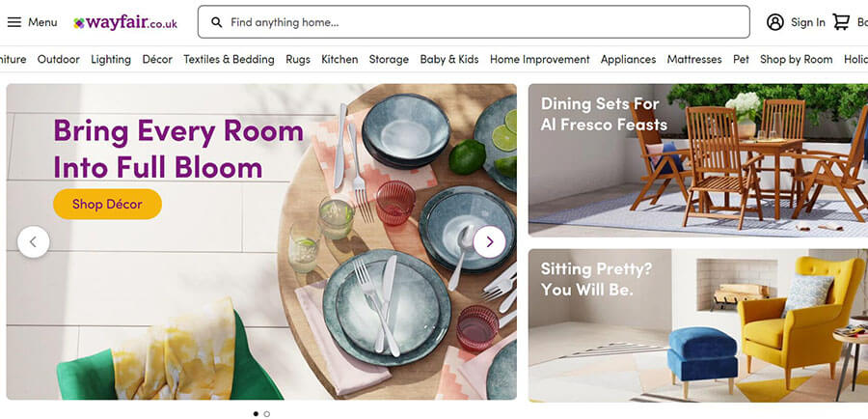Open the Shop by Room menu
868x419 pixels.
click(796, 59)
